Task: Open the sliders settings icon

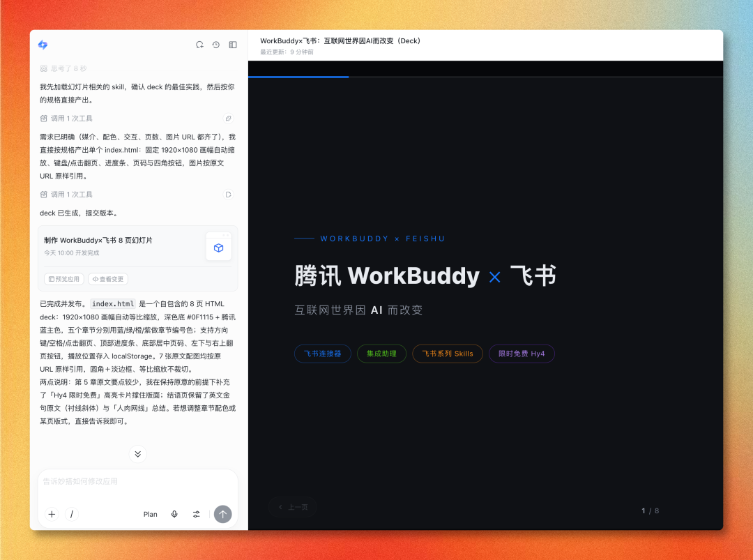Action: [197, 514]
